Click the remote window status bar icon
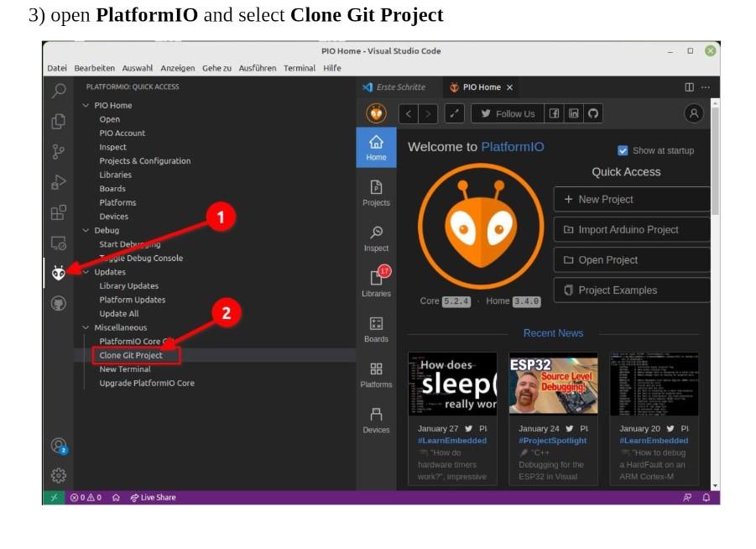This screenshot has height=549, width=756. point(54,498)
